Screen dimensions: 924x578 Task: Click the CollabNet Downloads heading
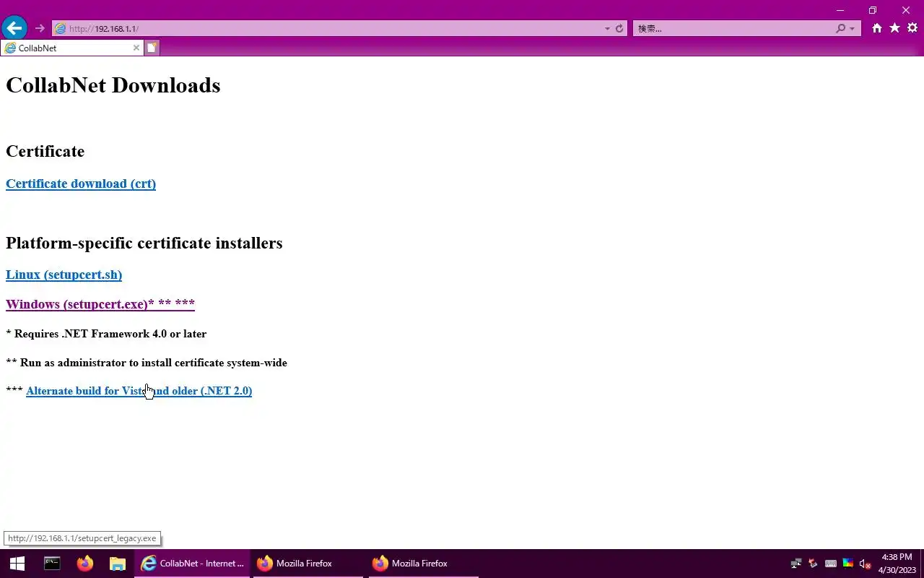[x=113, y=85]
